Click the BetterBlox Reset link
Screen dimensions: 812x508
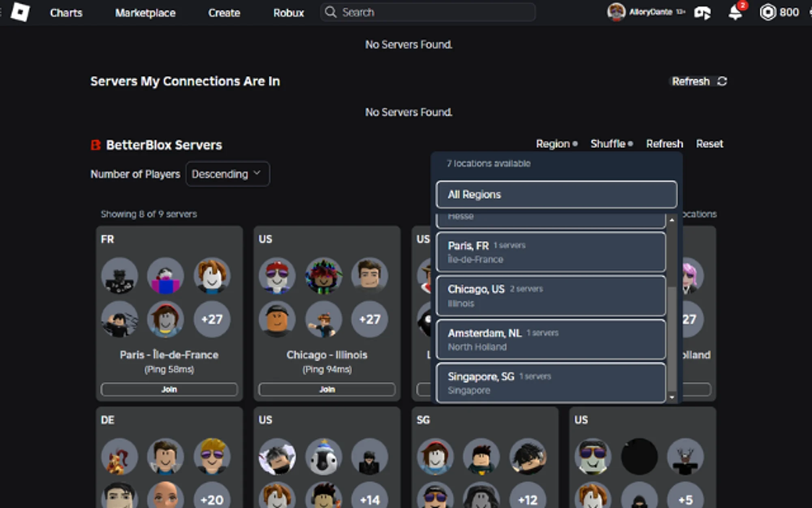[x=709, y=144]
